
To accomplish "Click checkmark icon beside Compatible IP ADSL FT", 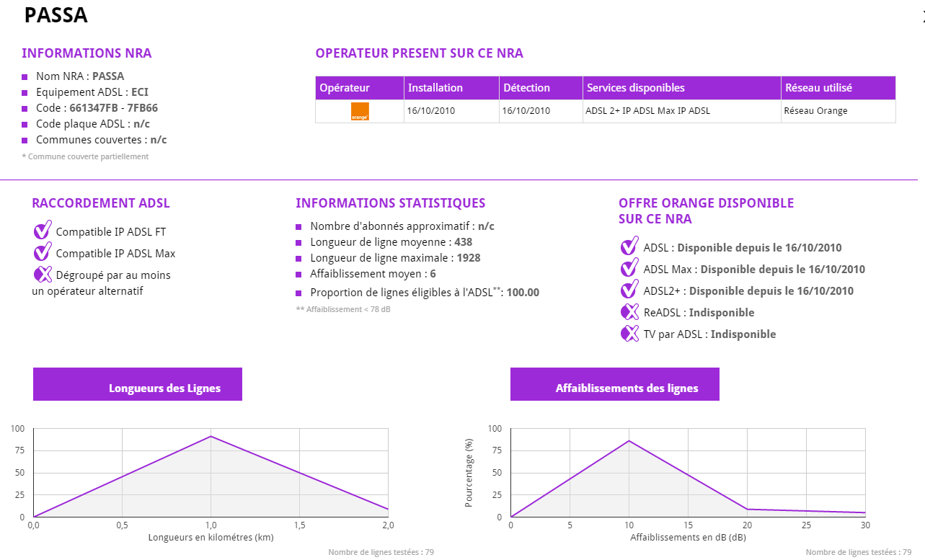I will point(43,231).
